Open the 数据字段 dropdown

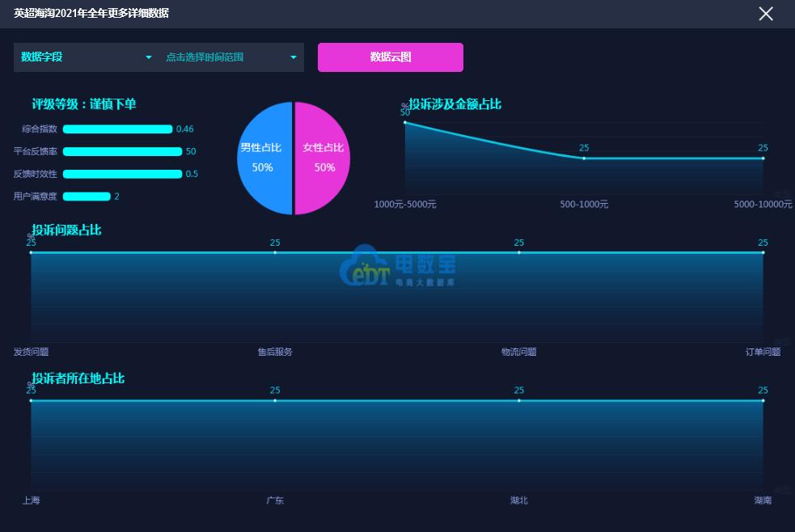[x=86, y=57]
